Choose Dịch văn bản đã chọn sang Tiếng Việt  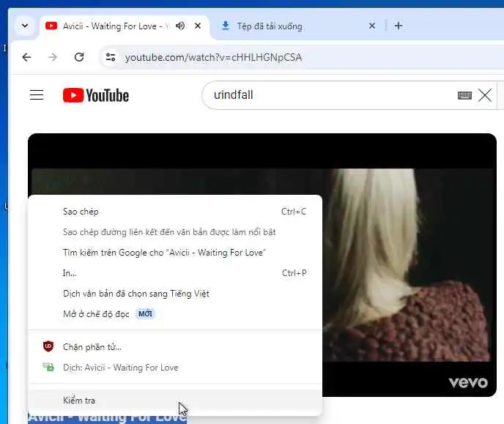(x=175, y=294)
